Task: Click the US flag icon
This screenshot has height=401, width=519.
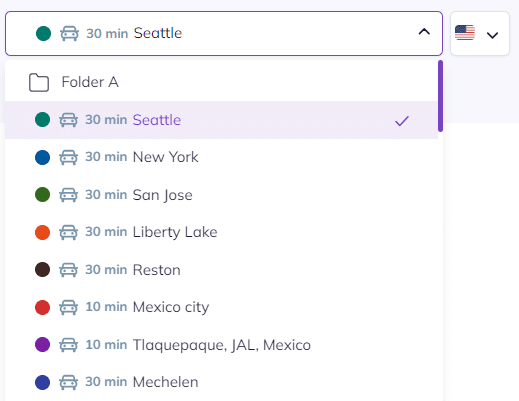Action: click(x=465, y=33)
